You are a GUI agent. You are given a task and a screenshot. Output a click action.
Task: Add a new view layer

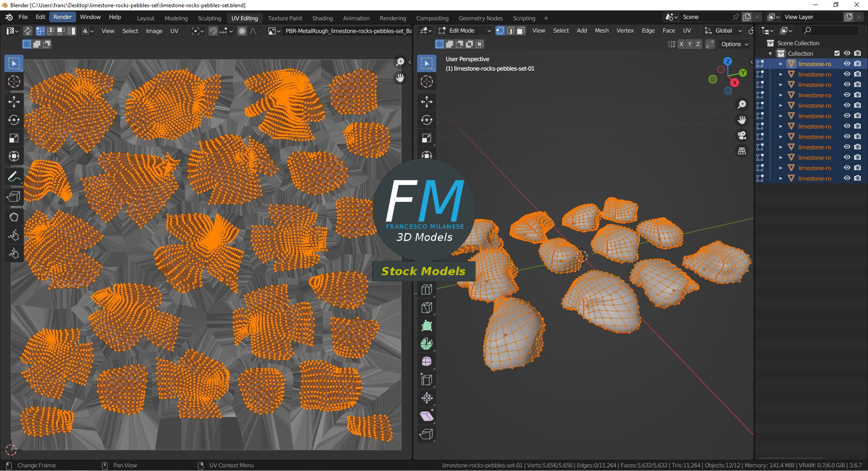(x=849, y=17)
